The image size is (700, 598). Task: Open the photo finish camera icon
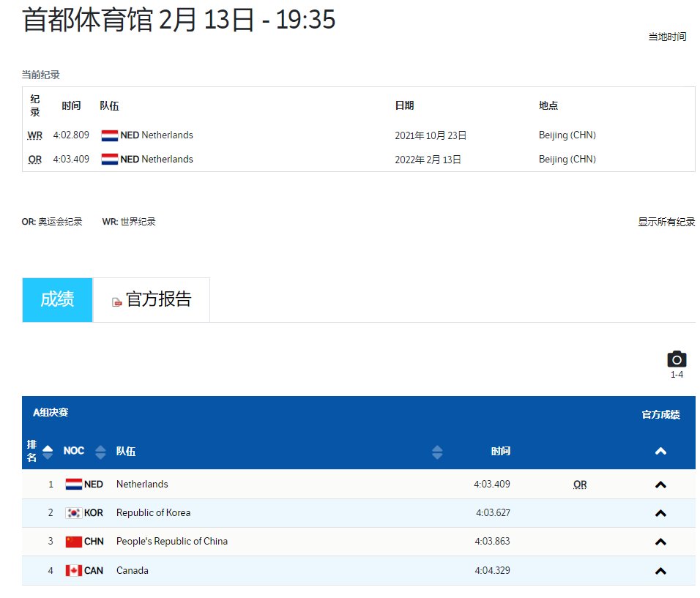(x=677, y=359)
